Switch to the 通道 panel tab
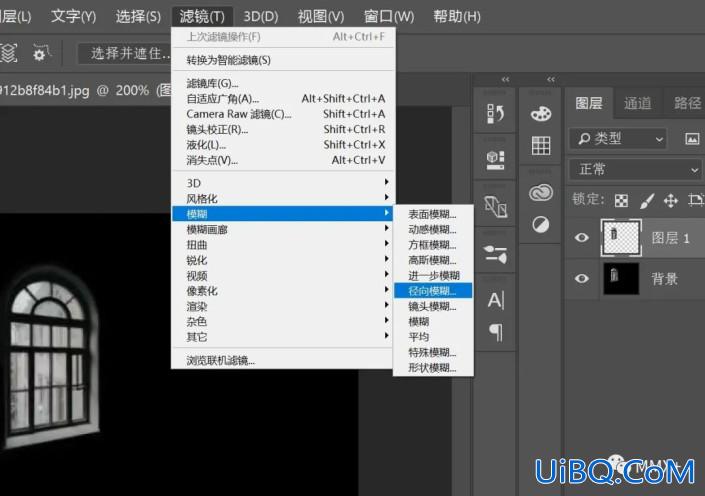 (637, 103)
